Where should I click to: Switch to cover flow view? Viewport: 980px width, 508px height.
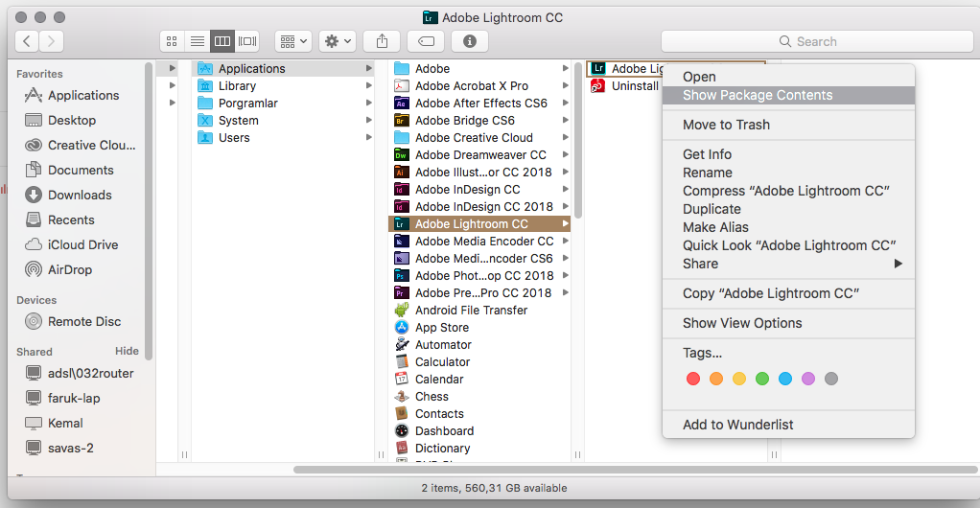click(x=247, y=41)
